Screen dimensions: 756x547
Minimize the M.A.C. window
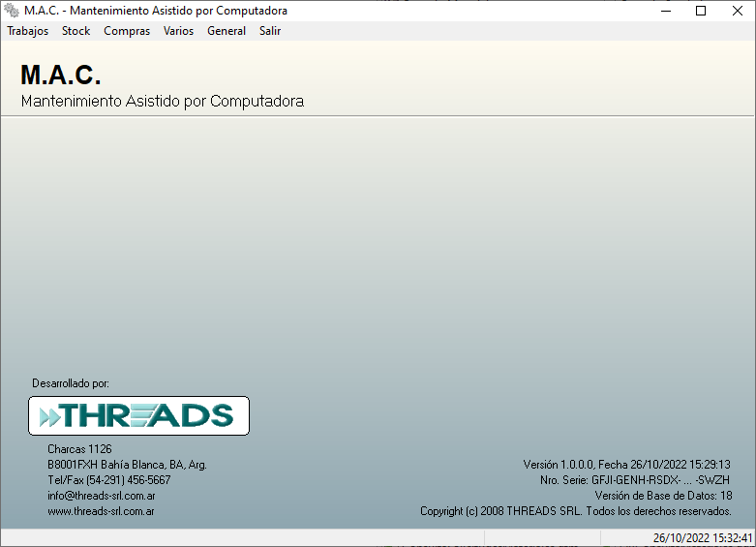coord(666,11)
